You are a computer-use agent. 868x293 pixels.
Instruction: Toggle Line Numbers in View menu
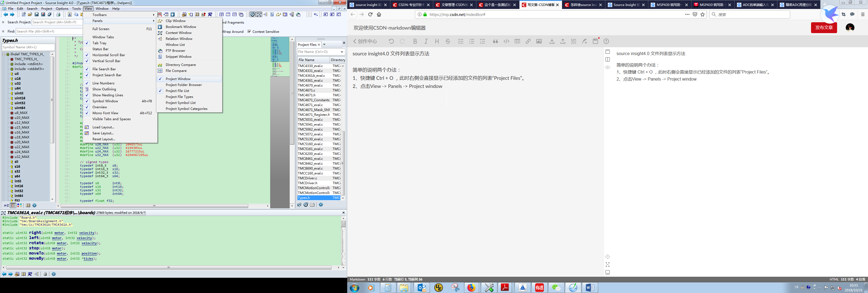tap(103, 83)
